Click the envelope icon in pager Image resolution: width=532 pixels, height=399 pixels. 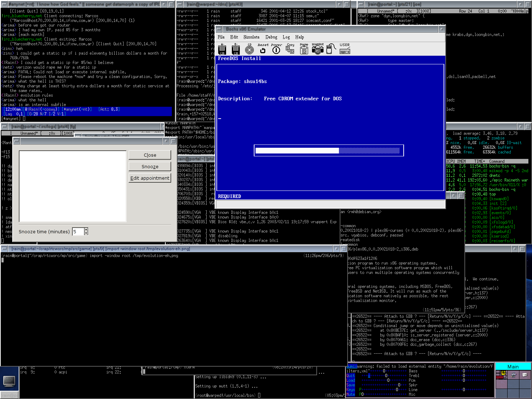[525, 375]
